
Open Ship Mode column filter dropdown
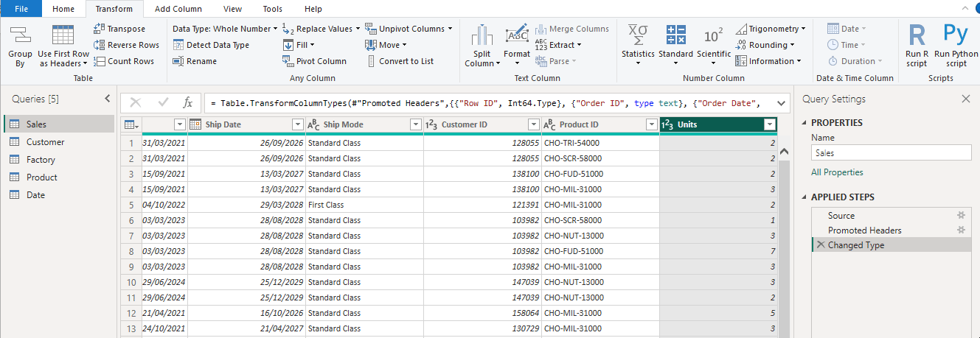point(416,124)
